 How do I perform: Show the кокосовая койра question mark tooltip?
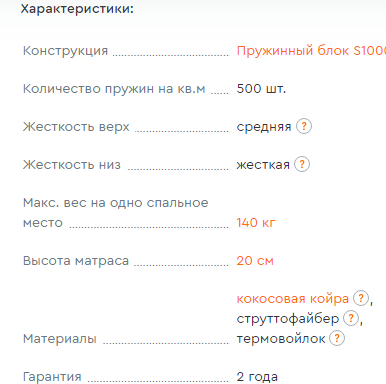pos(361,298)
